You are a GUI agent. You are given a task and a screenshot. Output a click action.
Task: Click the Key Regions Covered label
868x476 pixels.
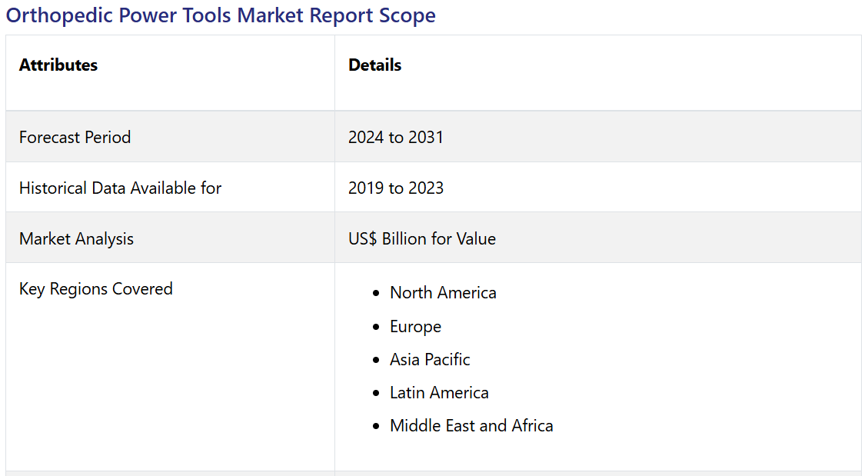(x=95, y=289)
